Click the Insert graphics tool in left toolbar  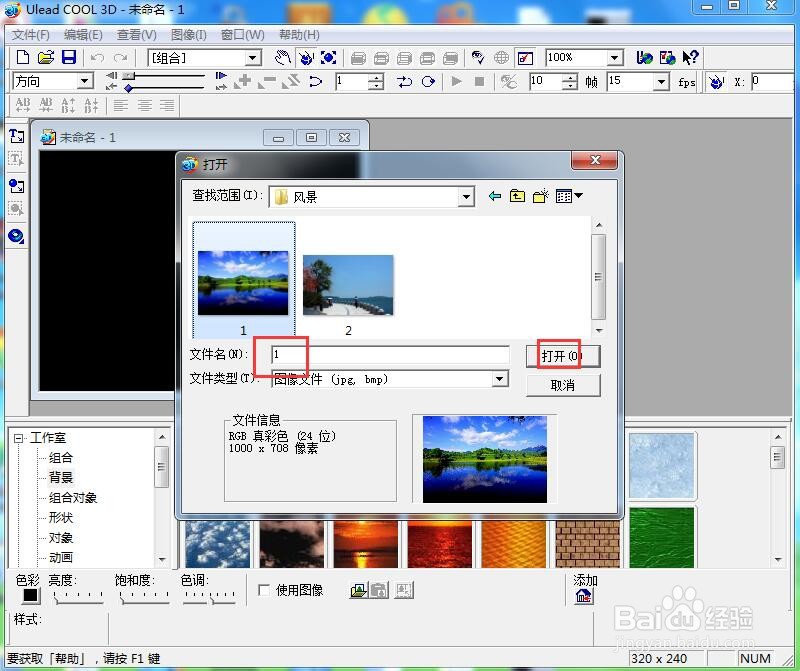coord(16,186)
